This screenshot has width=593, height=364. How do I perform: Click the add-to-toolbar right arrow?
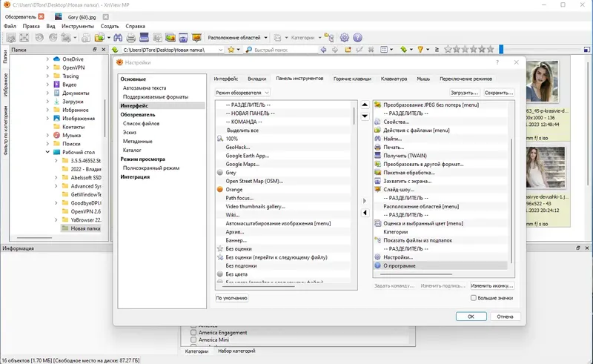click(x=364, y=201)
